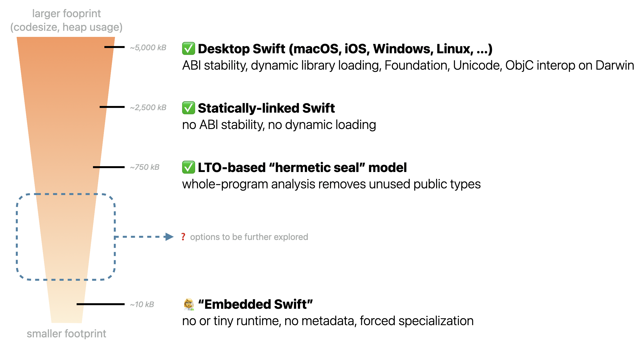Click the green checkmark next to Statically-linked Swift

188,108
